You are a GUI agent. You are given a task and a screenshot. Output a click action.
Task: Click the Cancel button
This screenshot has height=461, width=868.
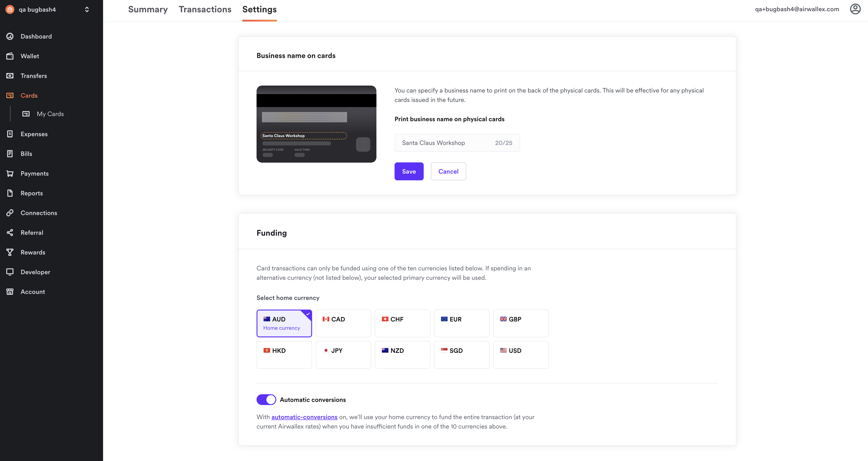click(448, 172)
